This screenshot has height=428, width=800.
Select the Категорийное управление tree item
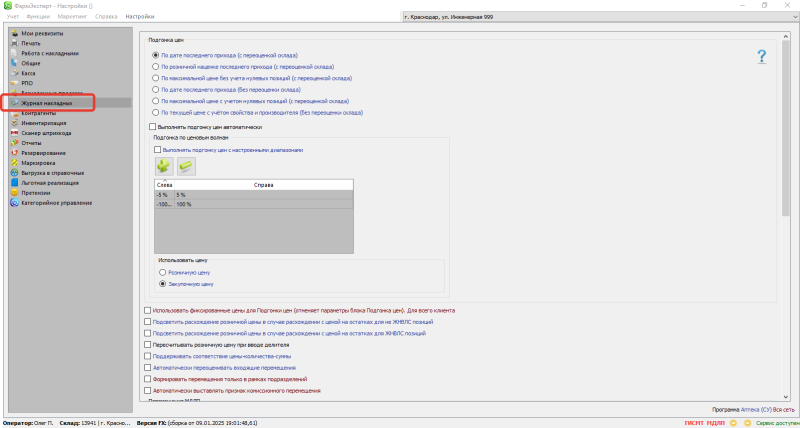click(57, 202)
